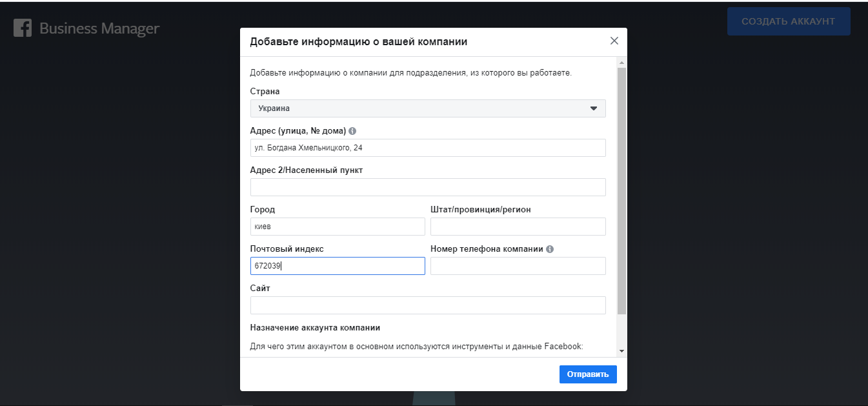This screenshot has width=868, height=406.
Task: Close the company information dialog
Action: click(x=614, y=41)
